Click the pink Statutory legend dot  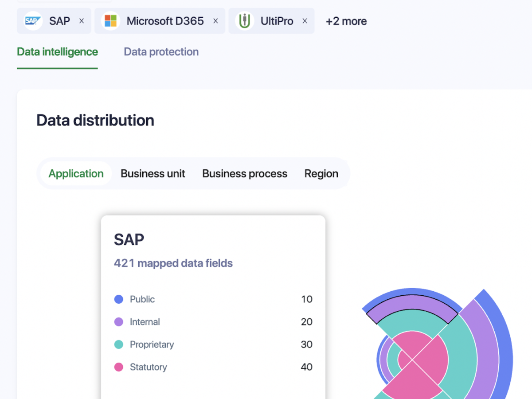click(119, 367)
